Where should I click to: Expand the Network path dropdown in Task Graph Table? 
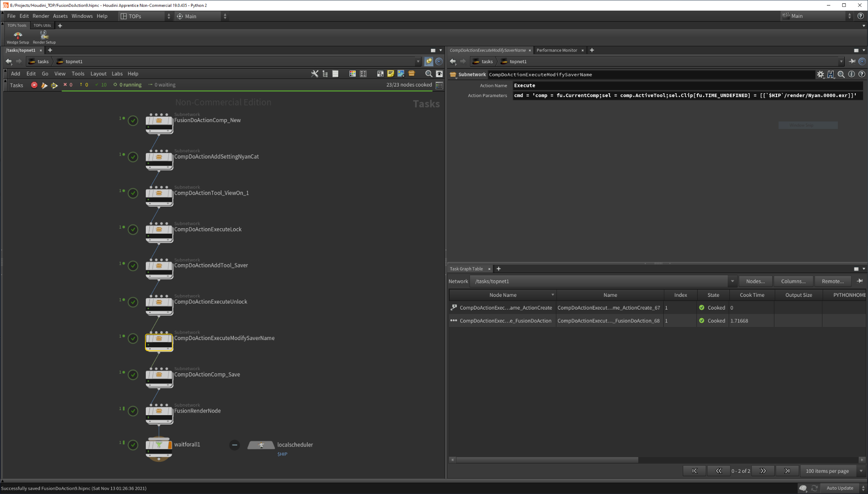pyautogui.click(x=732, y=281)
